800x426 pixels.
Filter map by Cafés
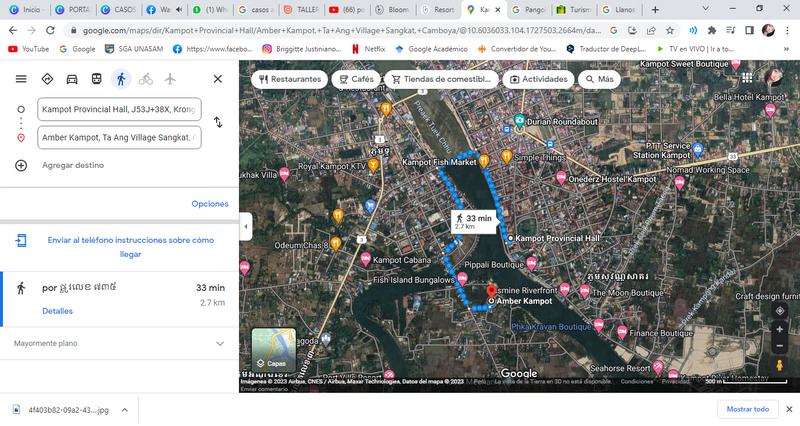[x=356, y=79]
